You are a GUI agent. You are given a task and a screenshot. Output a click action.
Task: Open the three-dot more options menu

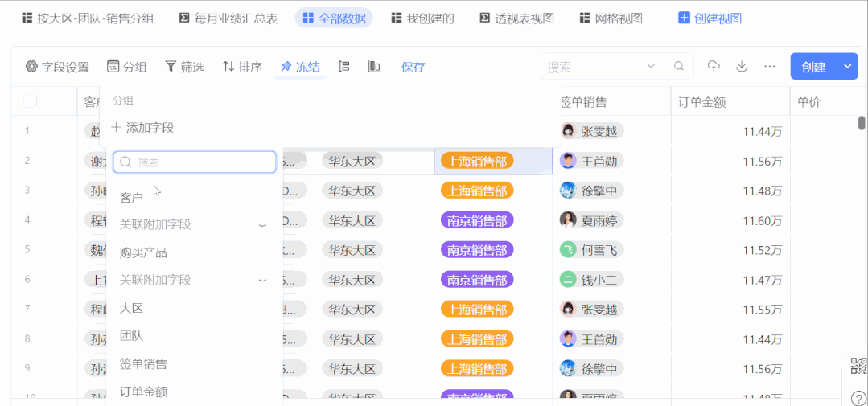pyautogui.click(x=770, y=66)
